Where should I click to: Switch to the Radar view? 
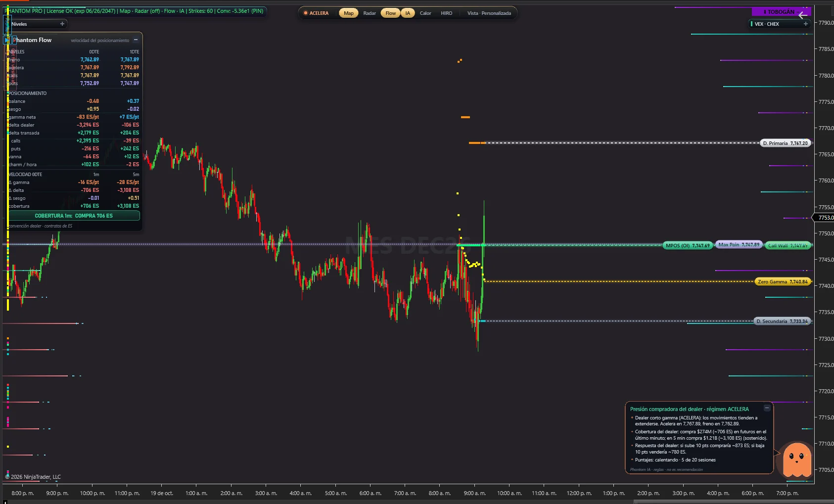click(370, 13)
